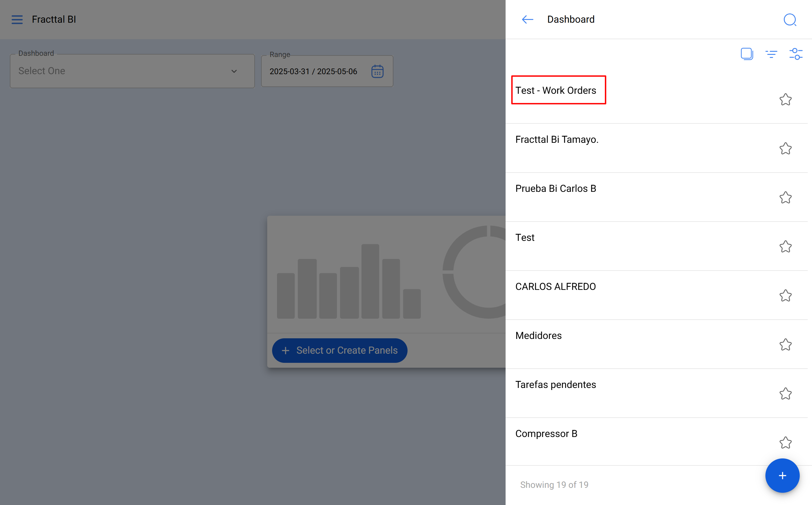Image resolution: width=812 pixels, height=505 pixels.
Task: Star the Compressor B dashboard
Action: [x=785, y=442]
